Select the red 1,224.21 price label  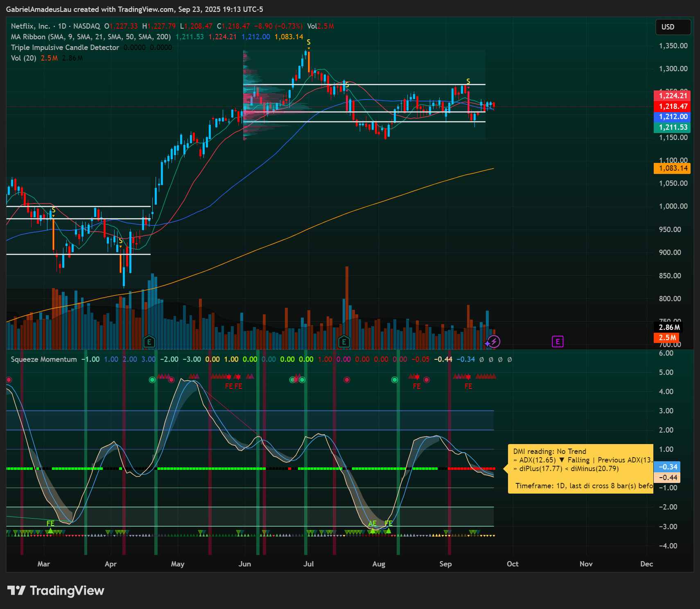[672, 96]
